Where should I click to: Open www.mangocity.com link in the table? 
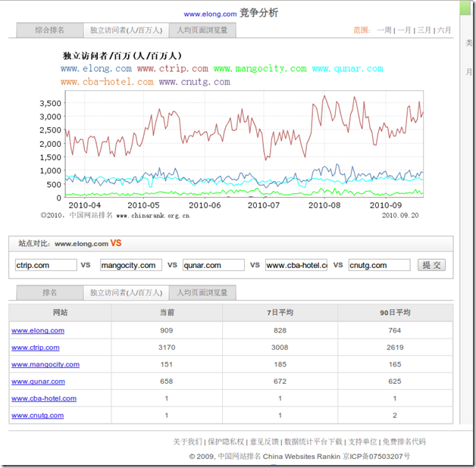[x=45, y=364]
